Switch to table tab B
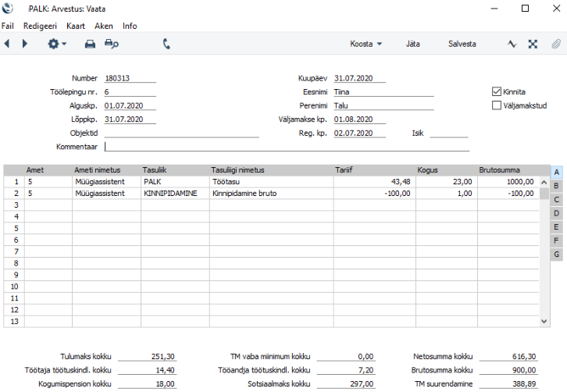Screen dimensions: 567x392 click(x=557, y=186)
